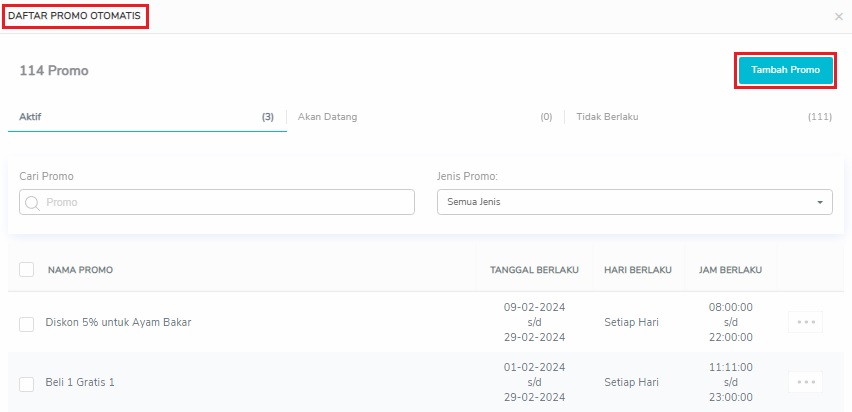The width and height of the screenshot is (852, 412).
Task: Expand the Jenis Promo dropdown
Action: 634,202
